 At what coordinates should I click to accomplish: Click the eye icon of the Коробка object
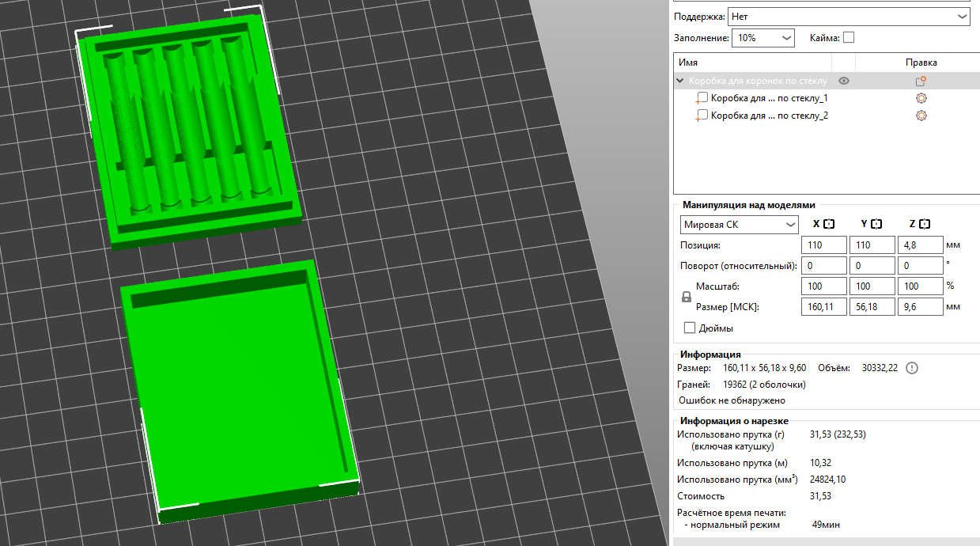point(844,81)
